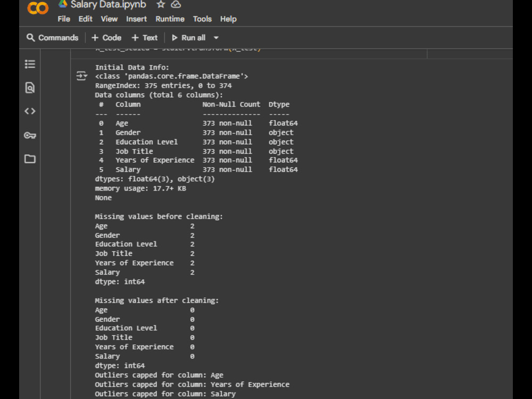The image size is (532, 399).
Task: Click the cloud save status icon
Action: (176, 4)
